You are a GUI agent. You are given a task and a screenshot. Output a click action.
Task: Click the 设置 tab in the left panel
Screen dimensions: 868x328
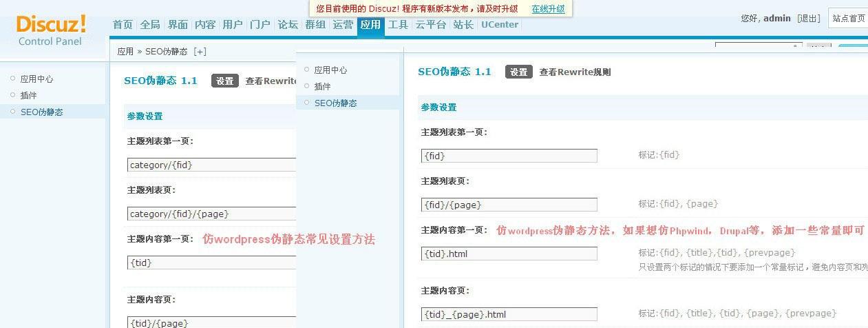(x=225, y=81)
